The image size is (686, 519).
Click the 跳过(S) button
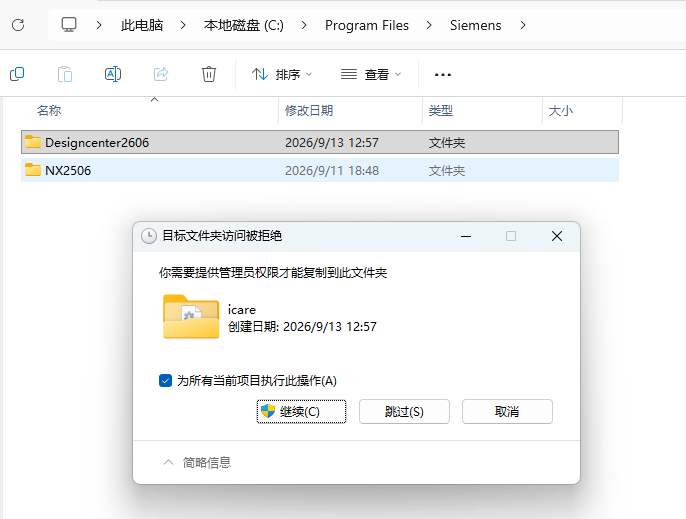tap(404, 411)
